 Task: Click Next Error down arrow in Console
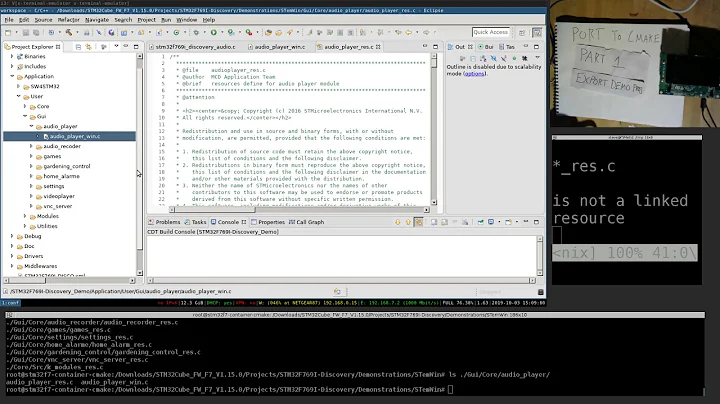pyautogui.click(x=398, y=222)
